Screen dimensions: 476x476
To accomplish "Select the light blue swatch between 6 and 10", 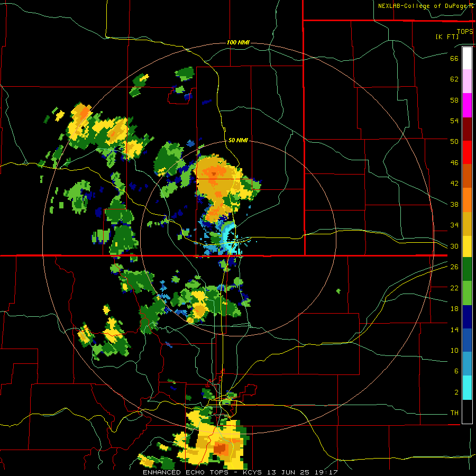I will tap(467, 364).
